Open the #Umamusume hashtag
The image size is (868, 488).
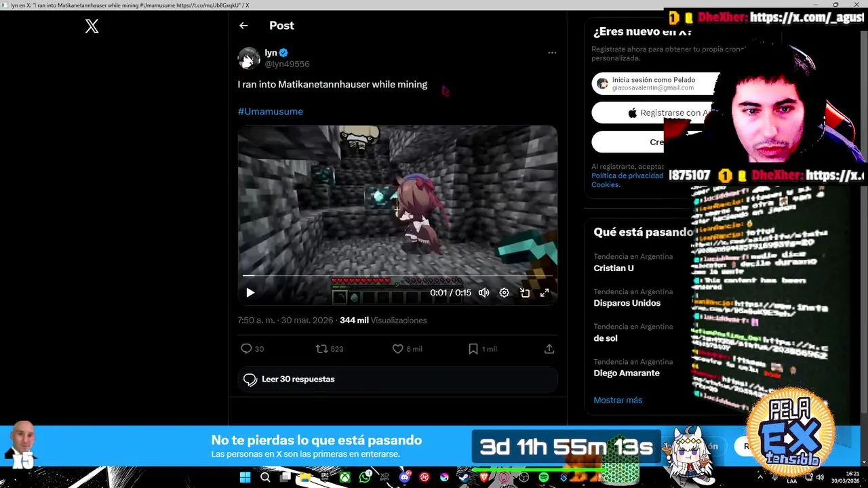click(271, 111)
